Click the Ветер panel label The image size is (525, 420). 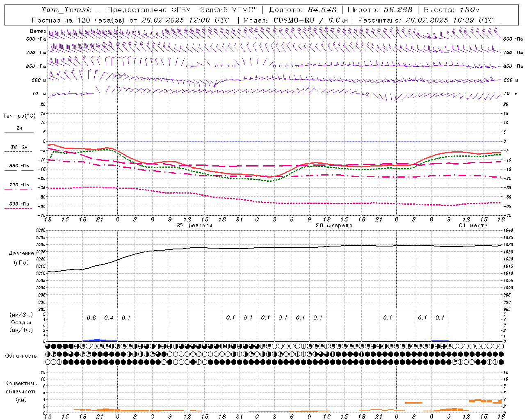tap(38, 31)
